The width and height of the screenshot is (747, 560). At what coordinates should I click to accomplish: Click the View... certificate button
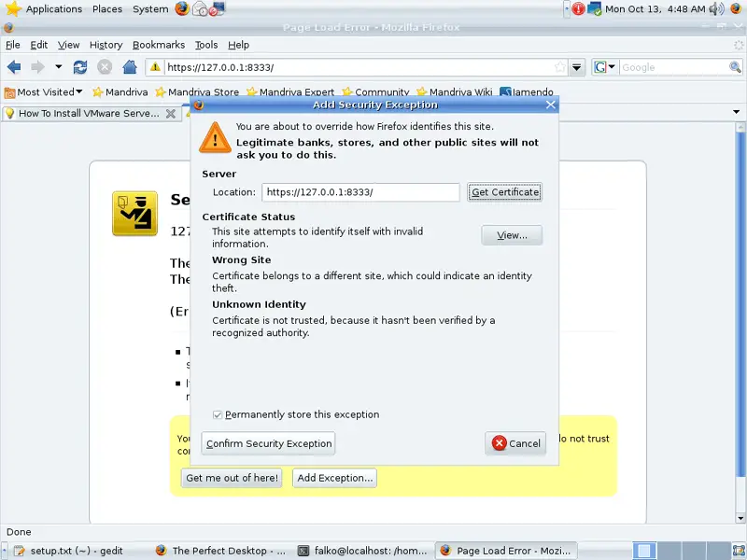(512, 235)
